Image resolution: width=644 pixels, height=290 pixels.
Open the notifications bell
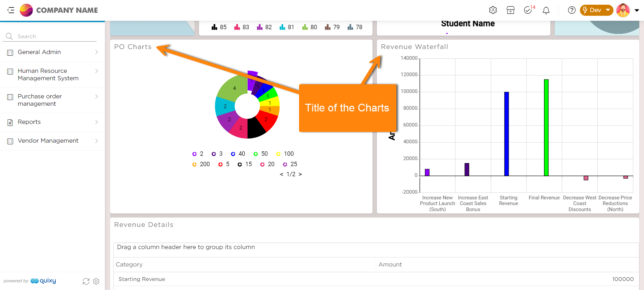546,10
